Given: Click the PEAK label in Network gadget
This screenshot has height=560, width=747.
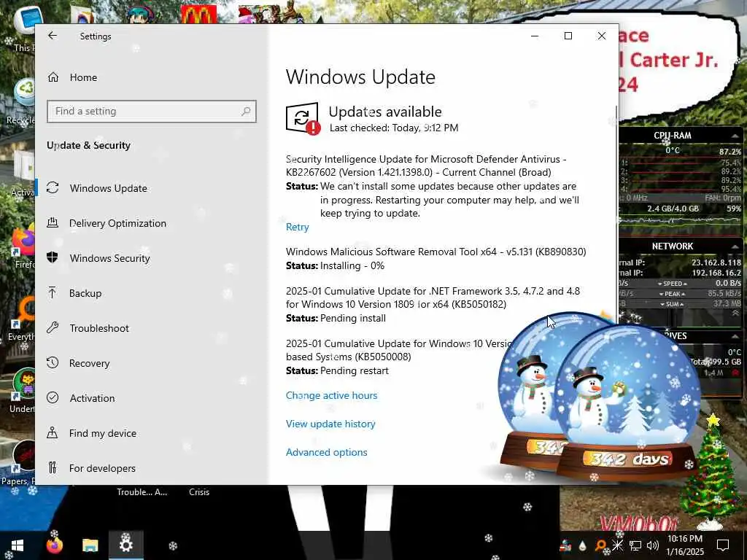Looking at the screenshot, I should 672,294.
